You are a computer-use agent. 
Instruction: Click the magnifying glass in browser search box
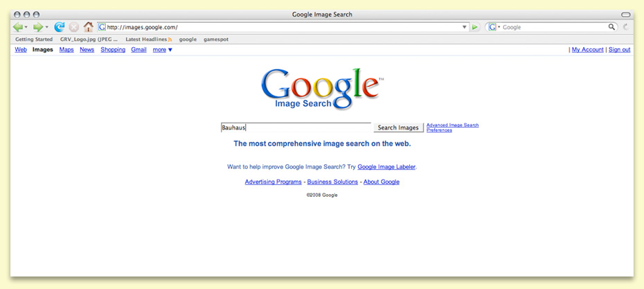coord(611,27)
